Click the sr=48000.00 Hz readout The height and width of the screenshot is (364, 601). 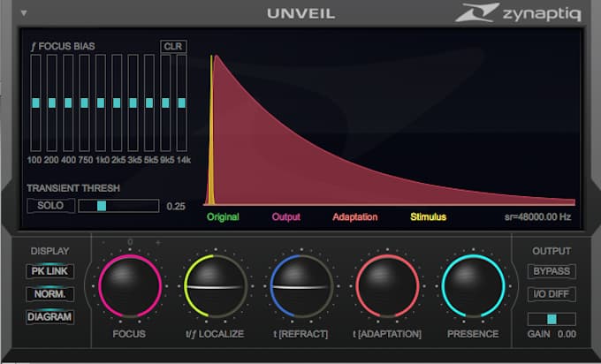click(537, 216)
